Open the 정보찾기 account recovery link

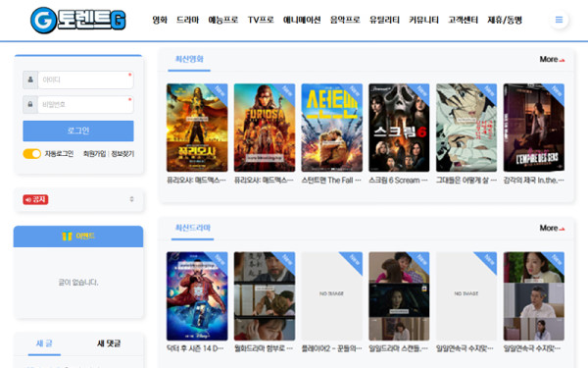(x=122, y=154)
